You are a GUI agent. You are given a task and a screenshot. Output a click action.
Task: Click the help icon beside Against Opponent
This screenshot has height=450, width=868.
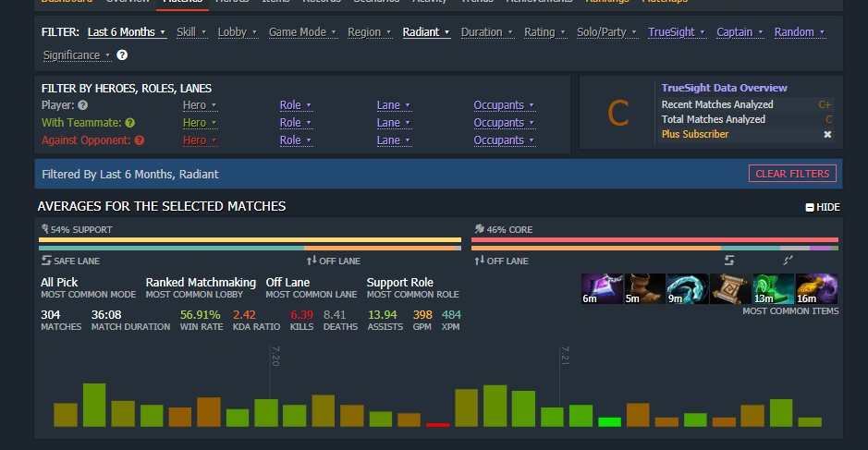tap(140, 140)
